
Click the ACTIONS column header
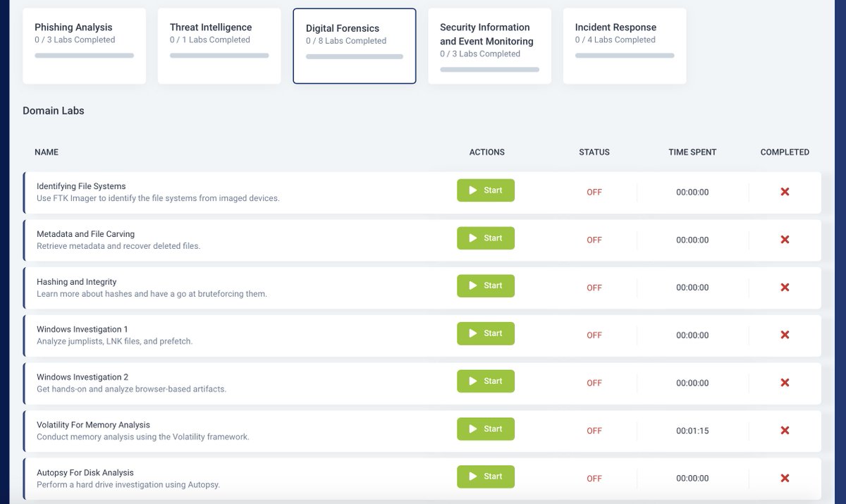pos(487,152)
